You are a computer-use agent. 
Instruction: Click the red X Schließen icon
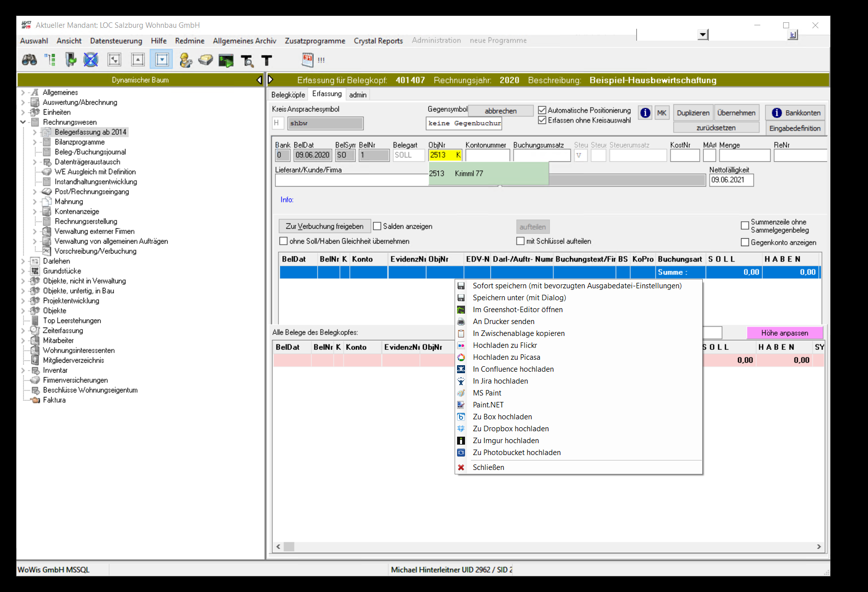coord(461,467)
